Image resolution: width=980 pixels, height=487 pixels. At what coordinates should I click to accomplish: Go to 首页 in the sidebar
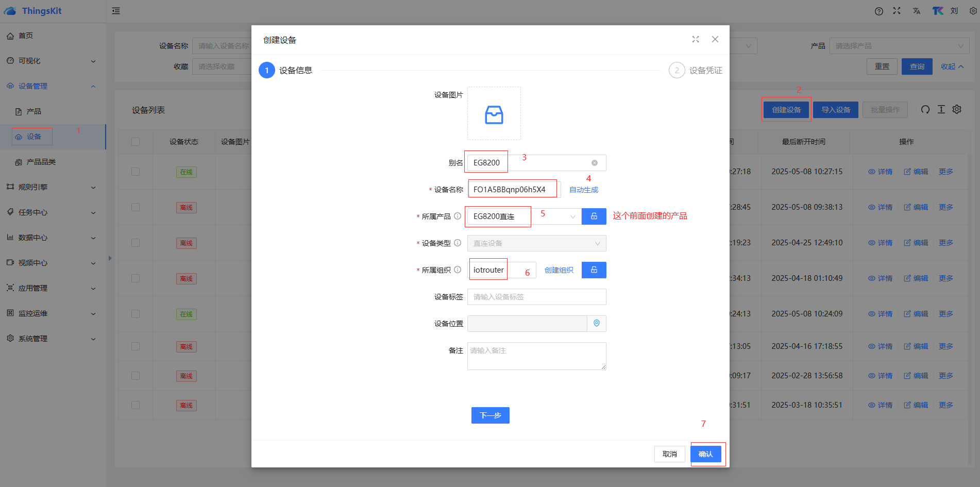(x=26, y=36)
